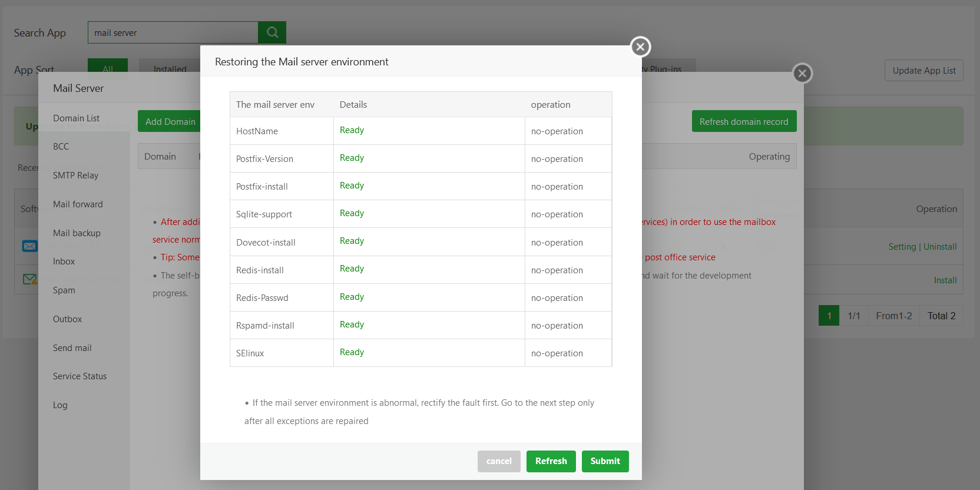Focus the Search App input field
980x490 pixels.
(173, 32)
